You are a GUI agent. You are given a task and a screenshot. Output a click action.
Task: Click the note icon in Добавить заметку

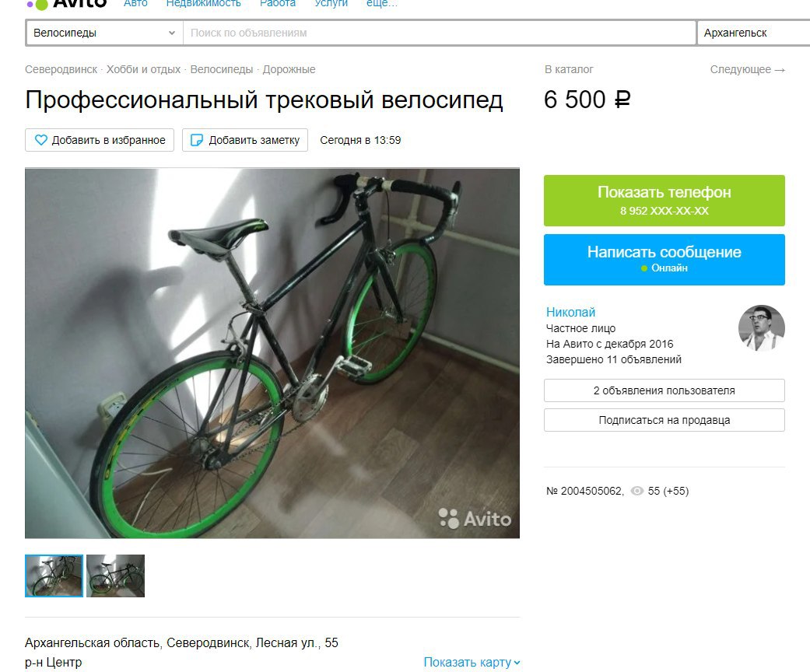[197, 140]
